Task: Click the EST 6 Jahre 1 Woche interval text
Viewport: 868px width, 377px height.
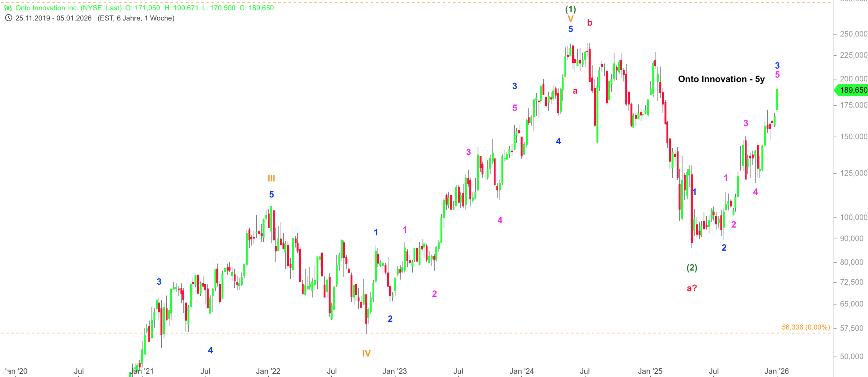Action: point(136,18)
